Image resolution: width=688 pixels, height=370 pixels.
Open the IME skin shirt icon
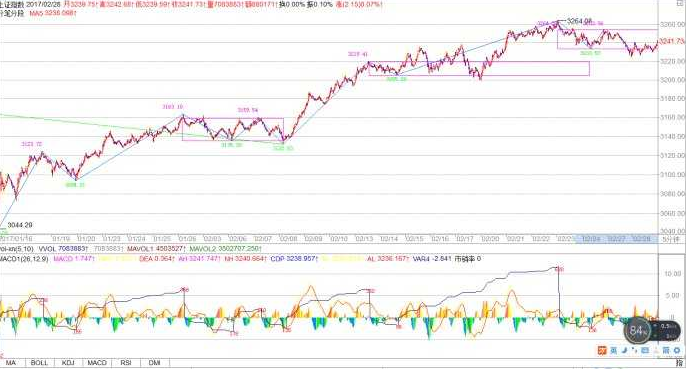point(666,351)
